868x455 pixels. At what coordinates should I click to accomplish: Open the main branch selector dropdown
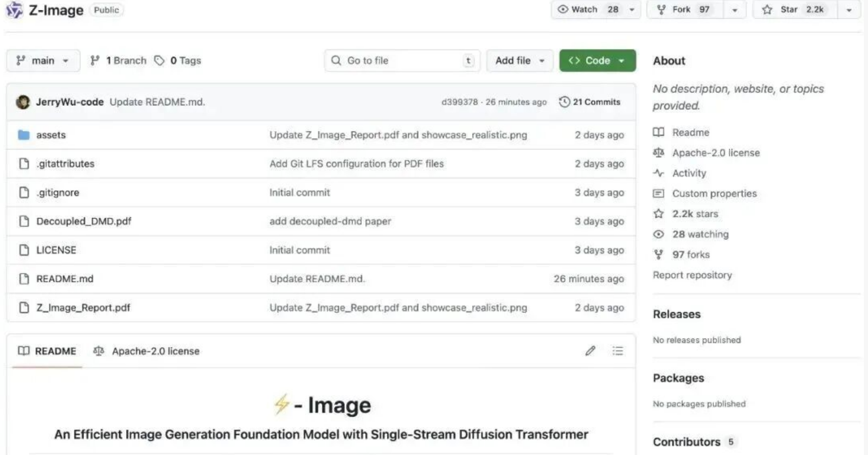point(43,60)
